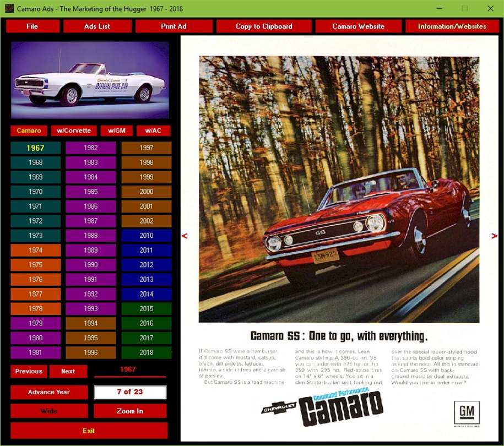Click the Next button
This screenshot has width=504, height=446.
coord(68,372)
